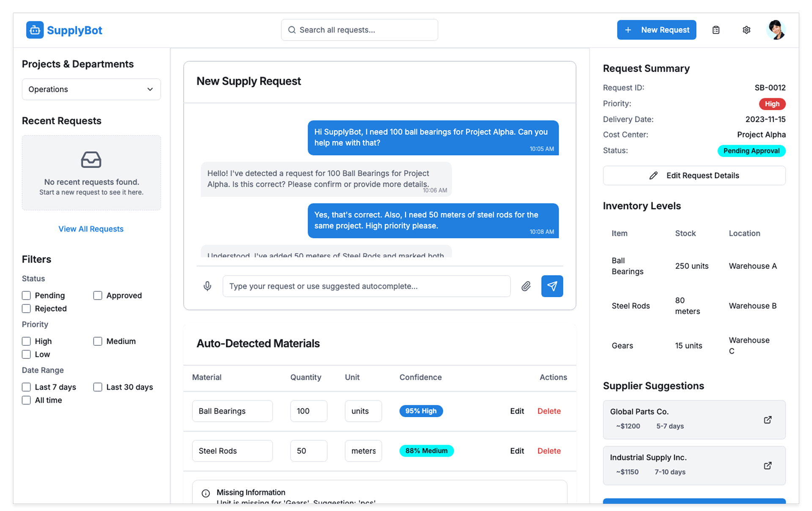
Task: Expand the Operations department dropdown
Action: [91, 89]
